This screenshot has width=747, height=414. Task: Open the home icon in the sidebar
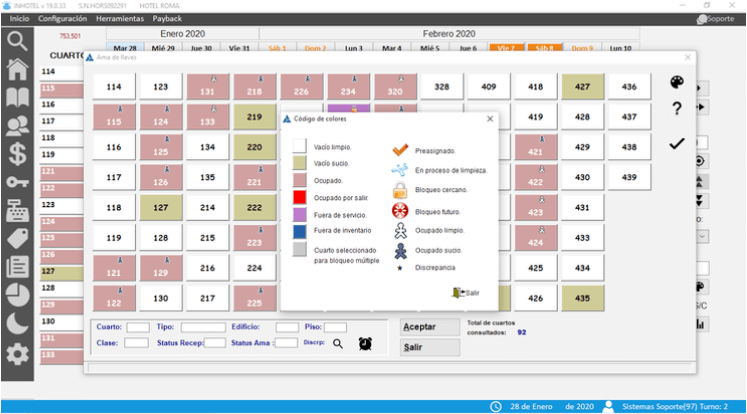point(17,69)
